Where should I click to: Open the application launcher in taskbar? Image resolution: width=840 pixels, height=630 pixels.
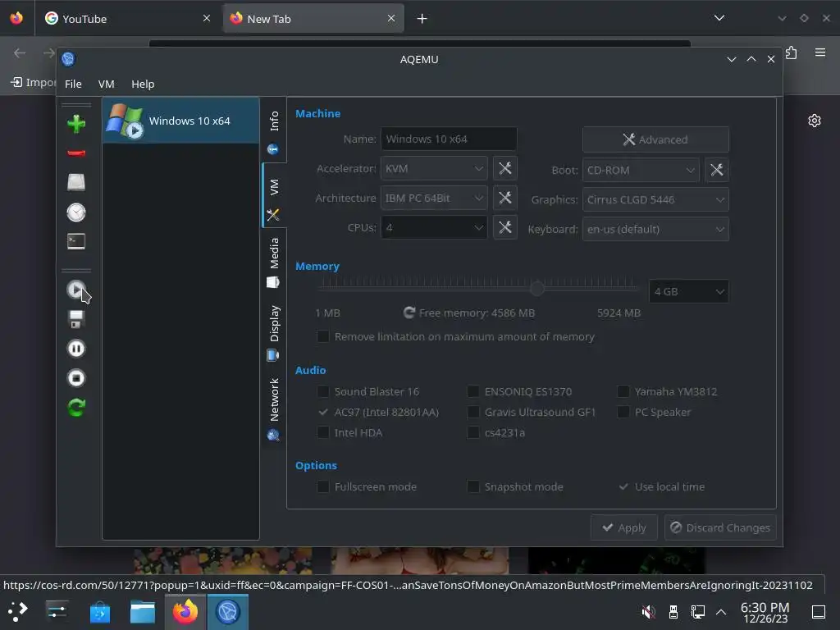tap(17, 611)
